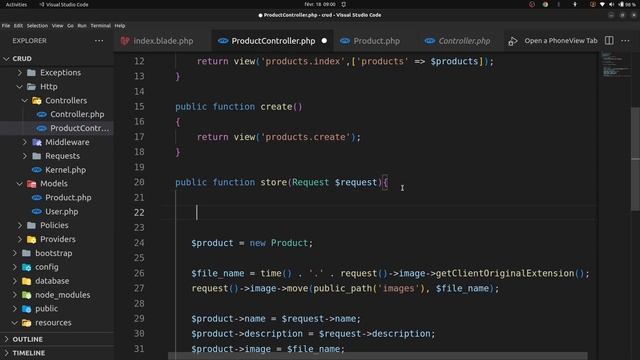The height and width of the screenshot is (360, 640).
Task: Click the volume icon in system tray
Action: (611, 4)
